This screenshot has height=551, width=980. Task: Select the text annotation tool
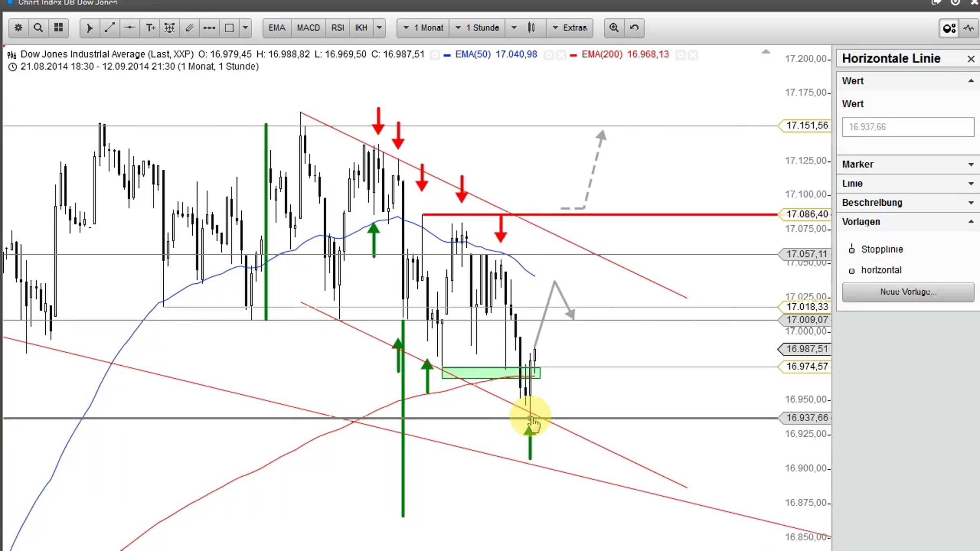pyautogui.click(x=150, y=28)
